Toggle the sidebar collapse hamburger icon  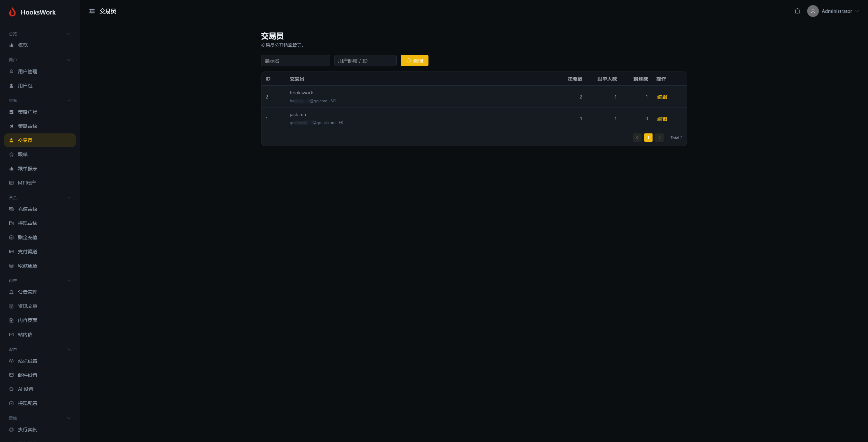92,11
